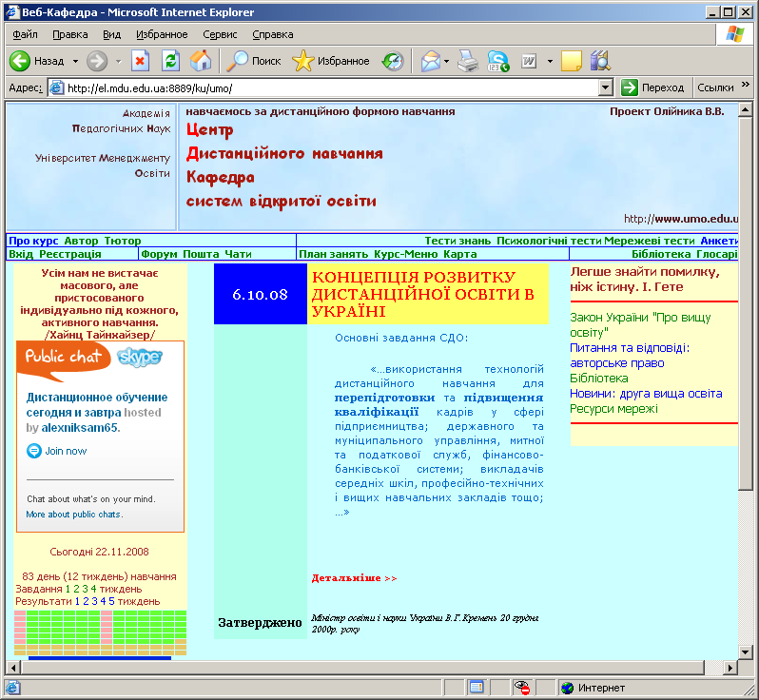
Task: Open Реєстрація link
Action: [x=70, y=254]
